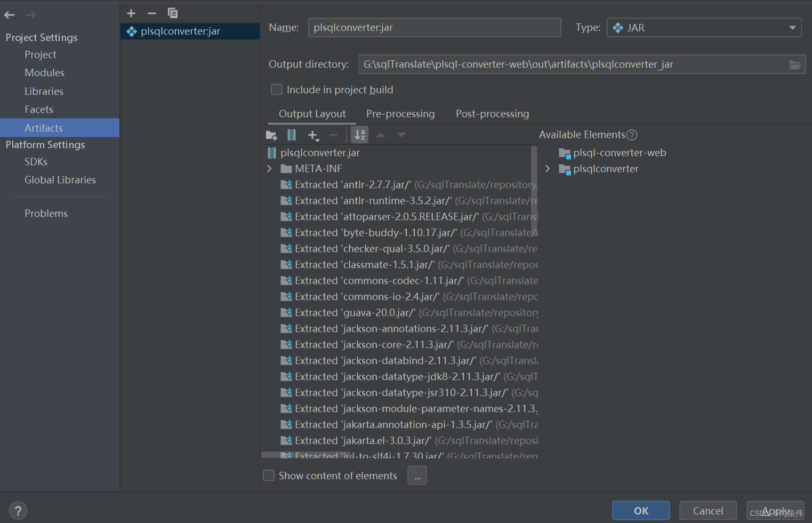Cancel the artifact settings dialog
The width and height of the screenshot is (812, 523).
click(708, 510)
